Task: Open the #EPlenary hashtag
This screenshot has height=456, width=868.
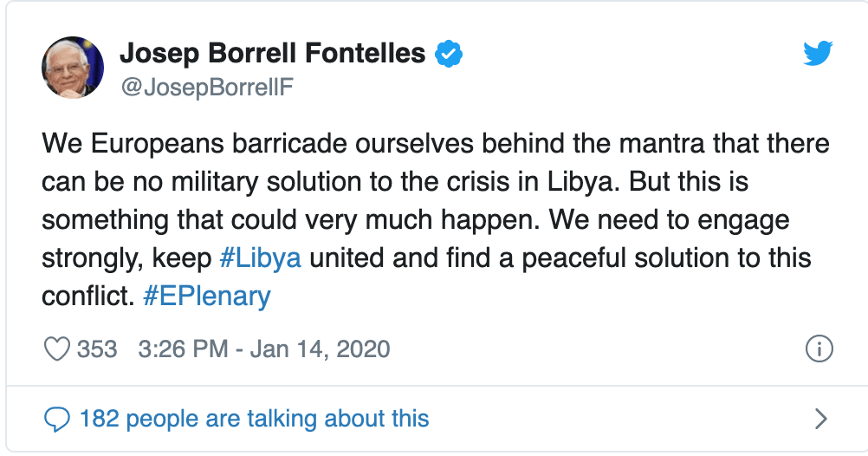Action: coord(205,296)
